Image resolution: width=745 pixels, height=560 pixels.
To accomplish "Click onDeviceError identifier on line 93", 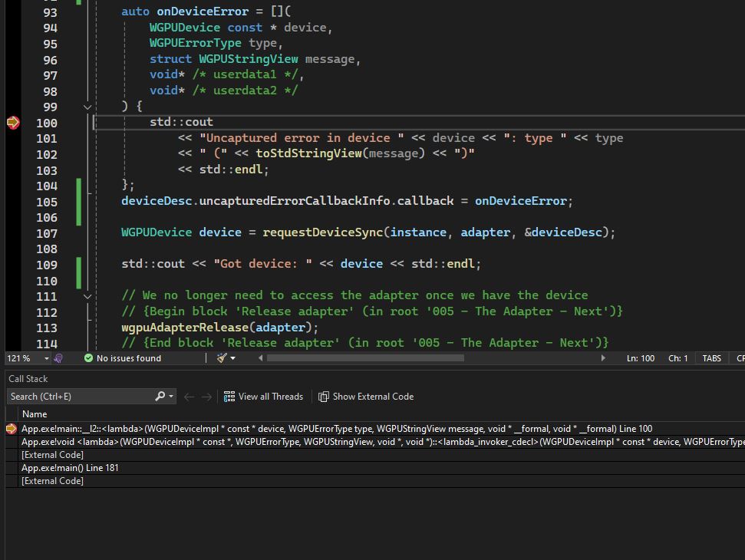I will tap(203, 12).
